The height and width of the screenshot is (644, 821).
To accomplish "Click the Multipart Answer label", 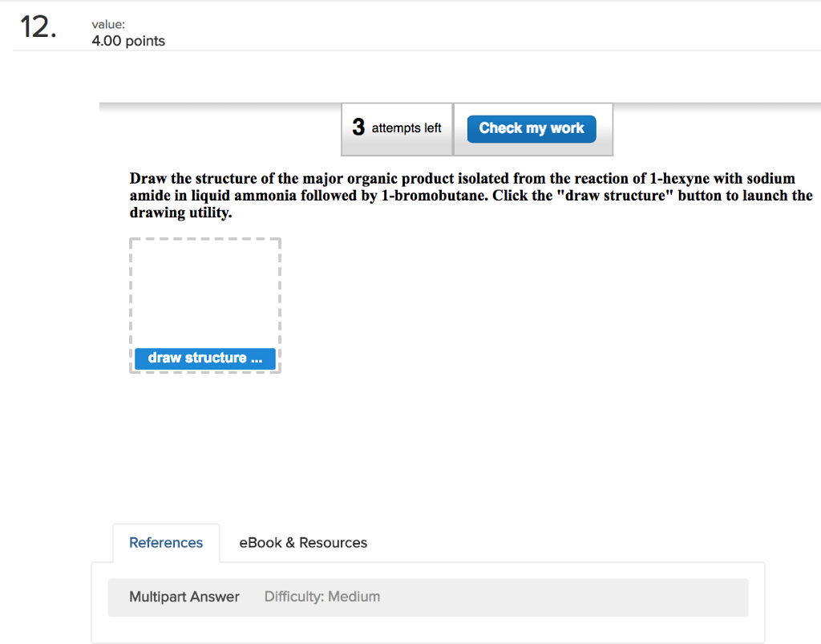I will click(x=184, y=597).
